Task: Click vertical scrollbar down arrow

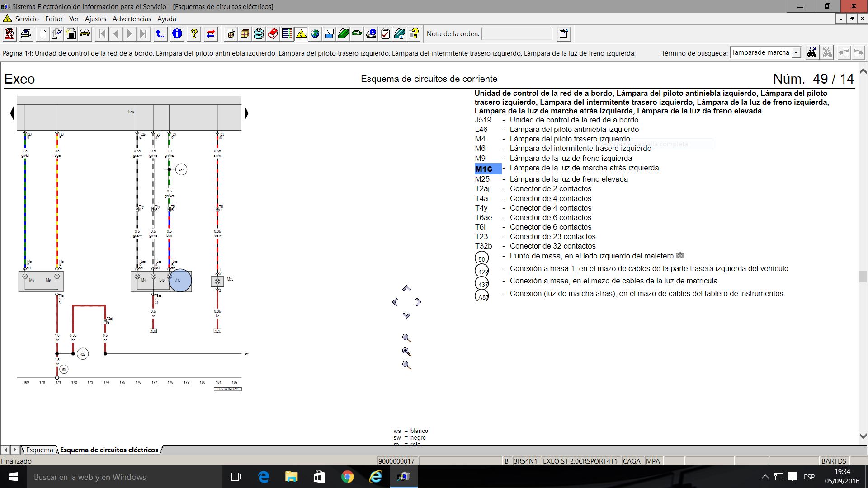Action: 863,436
